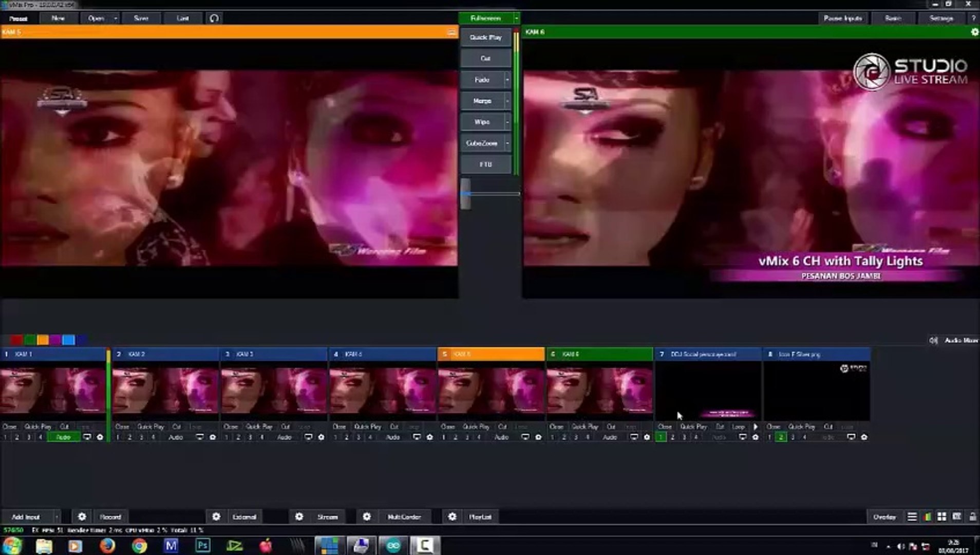Open gear settings of KAM 1 input

(x=100, y=437)
